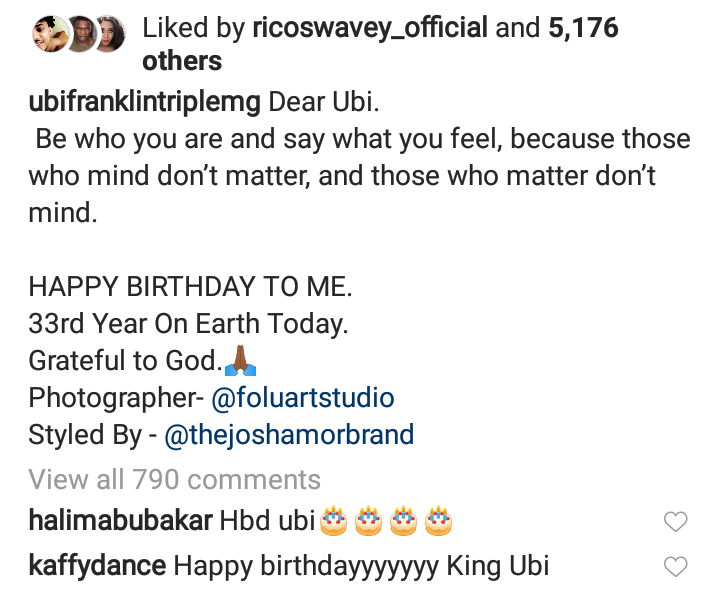Expand View all 790 comments

tap(174, 479)
